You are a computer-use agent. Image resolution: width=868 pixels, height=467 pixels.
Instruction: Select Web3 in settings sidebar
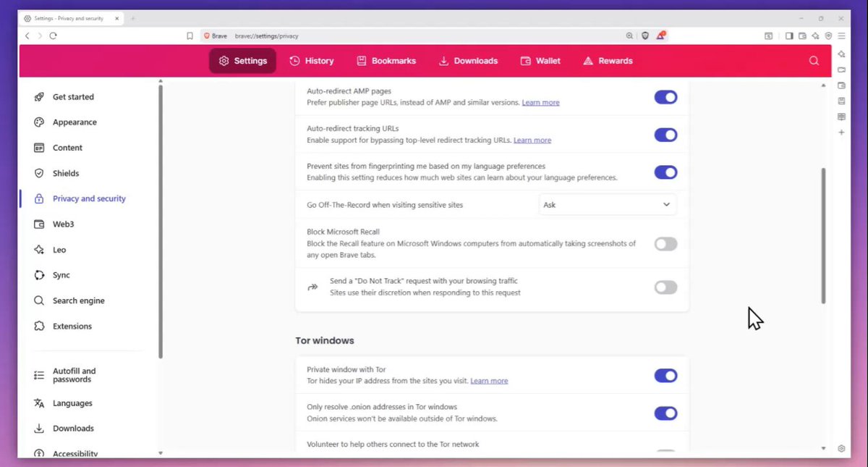pos(64,224)
